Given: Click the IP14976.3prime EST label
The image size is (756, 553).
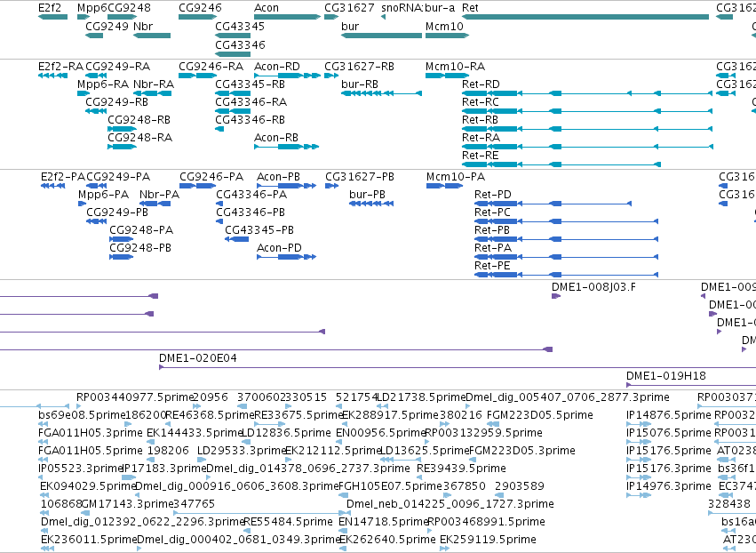Looking at the screenshot, I should click(669, 486).
